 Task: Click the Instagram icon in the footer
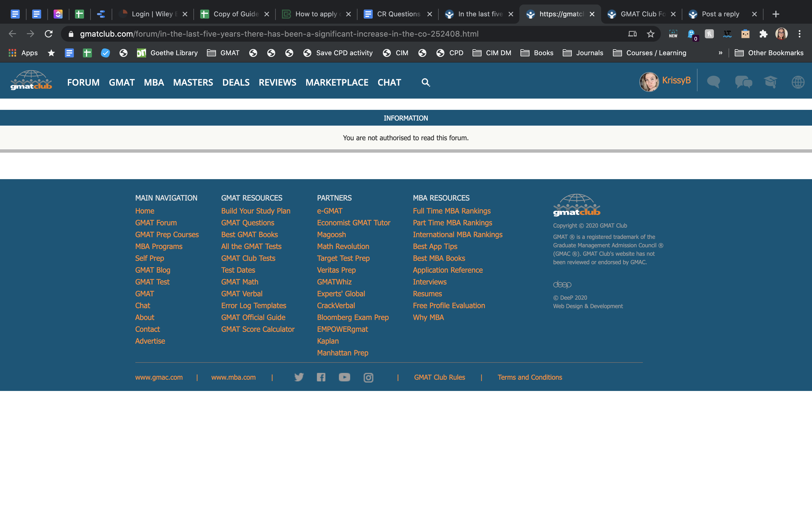tap(368, 377)
